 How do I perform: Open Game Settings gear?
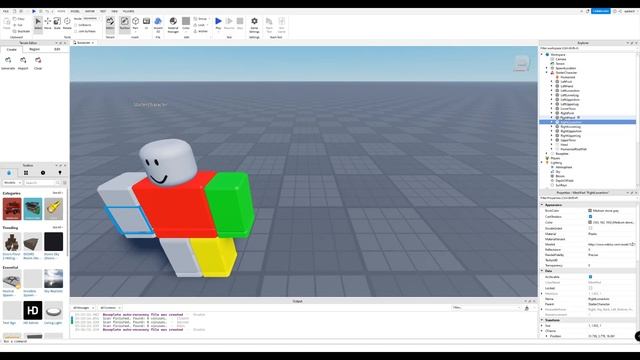[x=254, y=24]
